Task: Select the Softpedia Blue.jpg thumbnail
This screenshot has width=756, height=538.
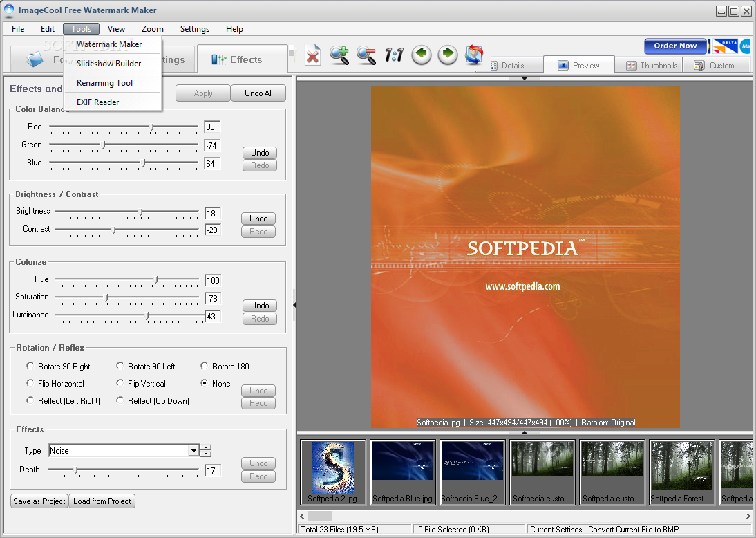Action: click(x=403, y=472)
